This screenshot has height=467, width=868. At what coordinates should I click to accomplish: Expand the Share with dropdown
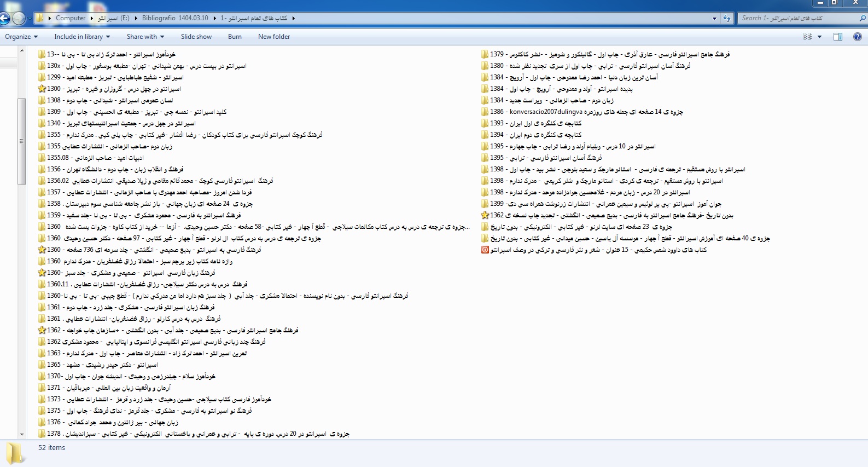(145, 37)
